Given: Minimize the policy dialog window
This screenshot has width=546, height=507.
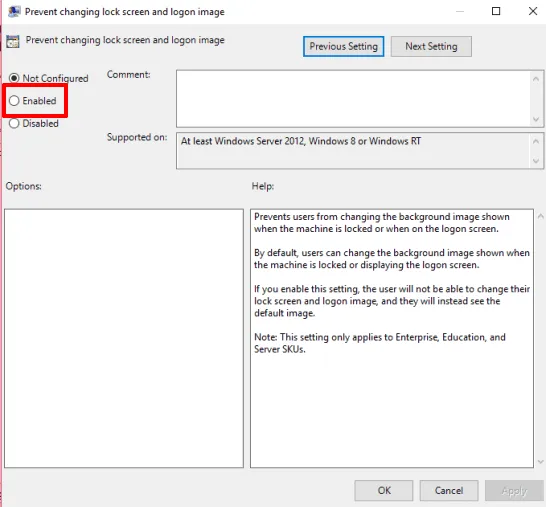Looking at the screenshot, I should point(460,11).
